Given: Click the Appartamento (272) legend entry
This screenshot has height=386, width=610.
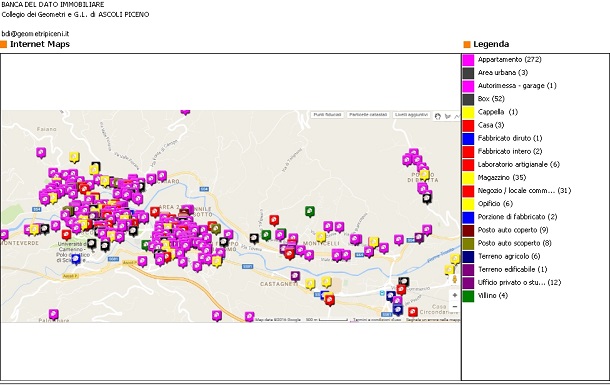Looking at the screenshot, I should (510, 60).
